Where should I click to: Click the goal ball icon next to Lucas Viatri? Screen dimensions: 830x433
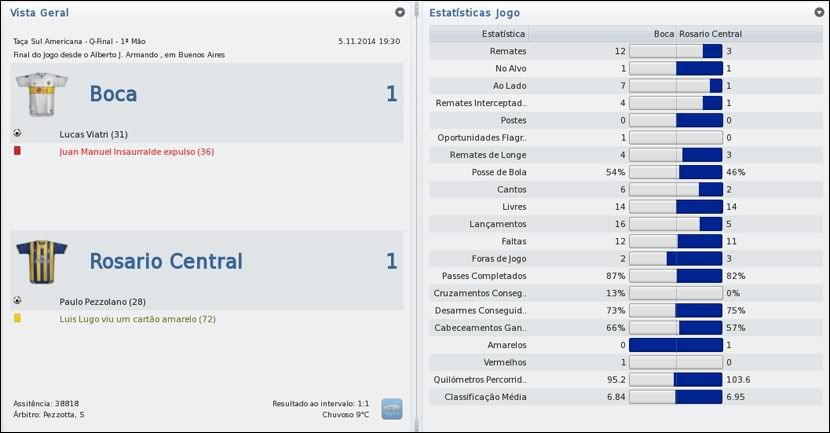pos(17,133)
